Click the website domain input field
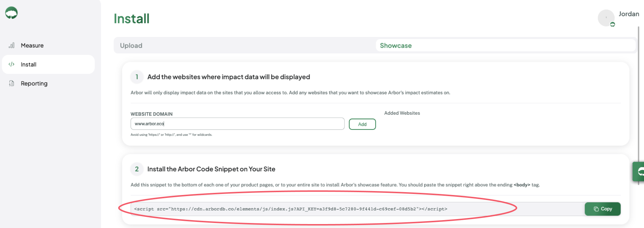 (x=237, y=124)
